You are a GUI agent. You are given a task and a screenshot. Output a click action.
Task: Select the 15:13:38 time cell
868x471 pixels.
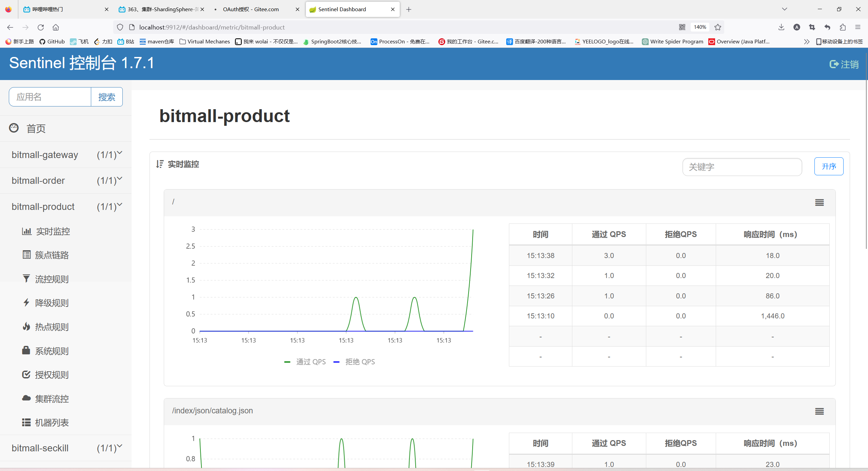pyautogui.click(x=540, y=256)
